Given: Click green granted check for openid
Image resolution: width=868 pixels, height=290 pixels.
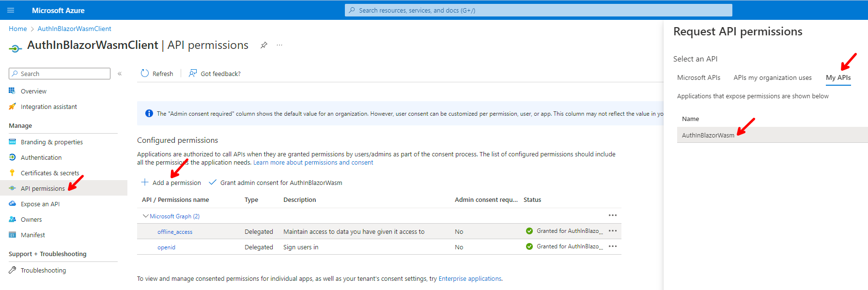Looking at the screenshot, I should (x=529, y=246).
